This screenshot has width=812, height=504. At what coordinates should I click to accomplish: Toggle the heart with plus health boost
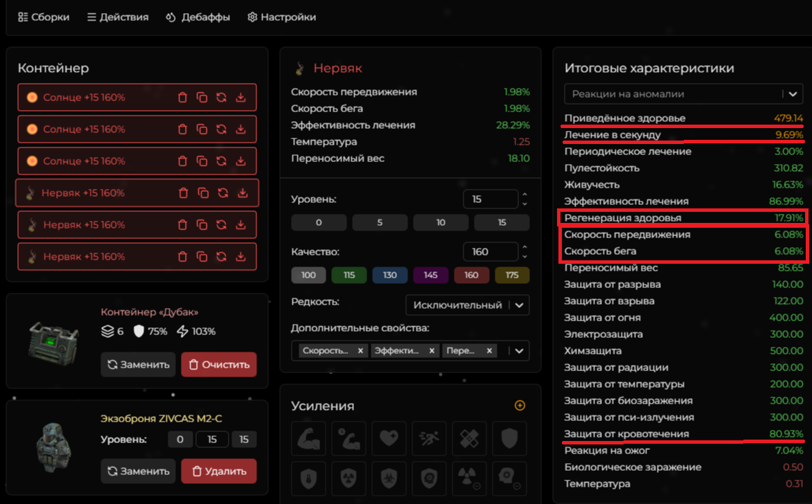click(389, 439)
